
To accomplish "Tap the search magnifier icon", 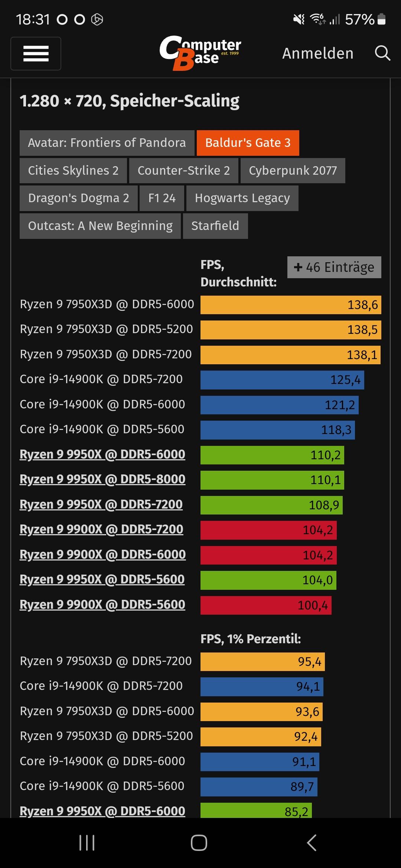I will (382, 53).
